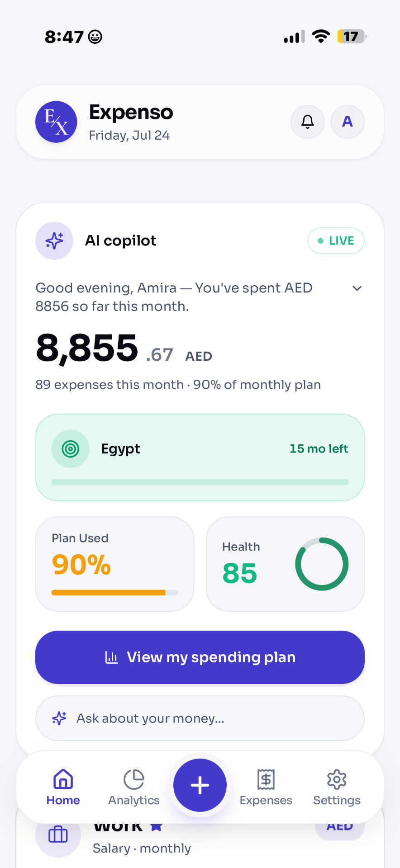This screenshot has width=400, height=868.
Task: Toggle the LIVE status badge
Action: point(336,241)
